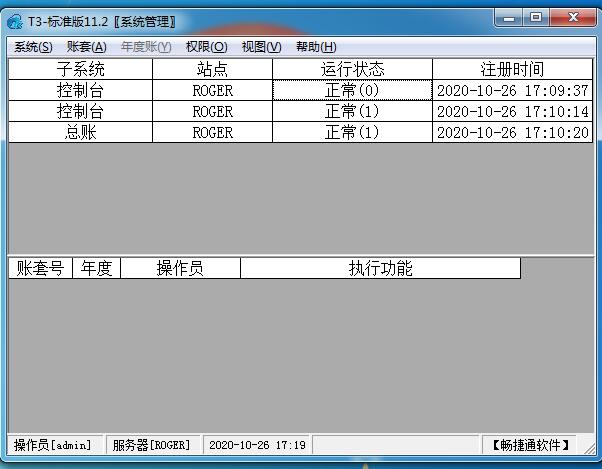
Task: Select the 总账 subsystem cell
Action: point(80,132)
